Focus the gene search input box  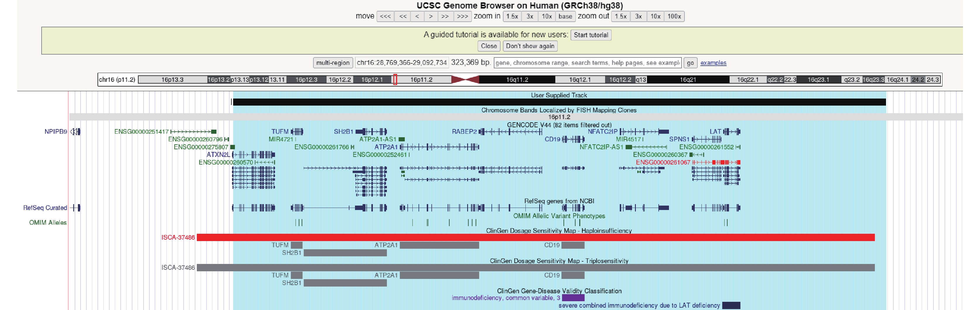588,63
